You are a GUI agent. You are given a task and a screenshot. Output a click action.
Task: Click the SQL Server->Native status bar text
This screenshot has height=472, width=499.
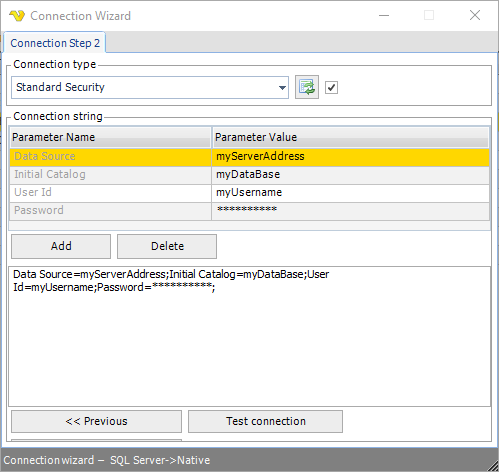click(160, 460)
